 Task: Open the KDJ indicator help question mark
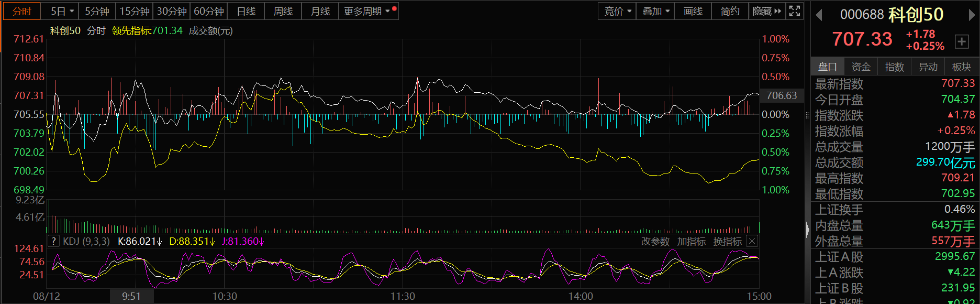53,241
